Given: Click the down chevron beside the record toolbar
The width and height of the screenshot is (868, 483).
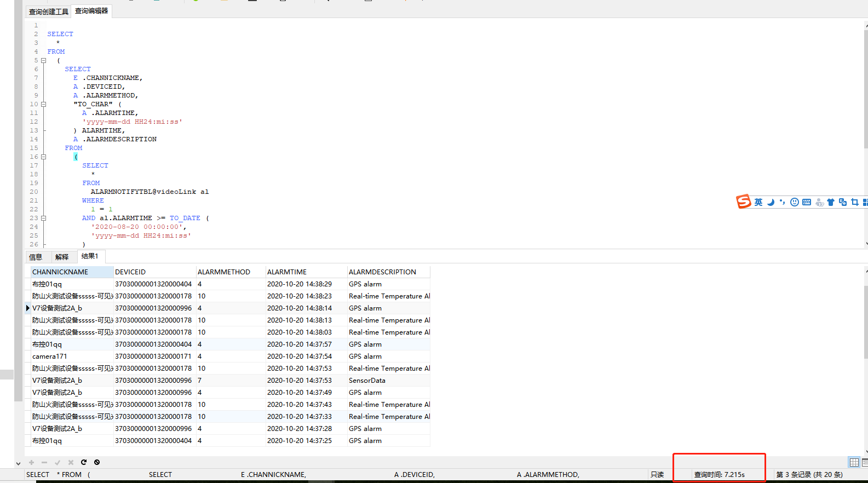Looking at the screenshot, I should coord(18,463).
